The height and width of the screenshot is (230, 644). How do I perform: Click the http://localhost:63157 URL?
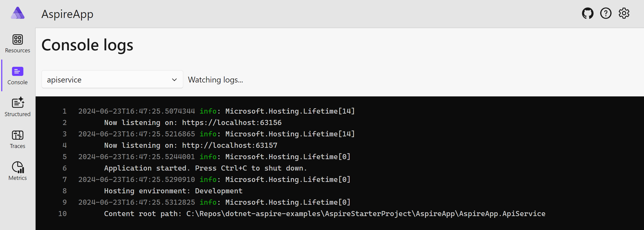pos(229,145)
